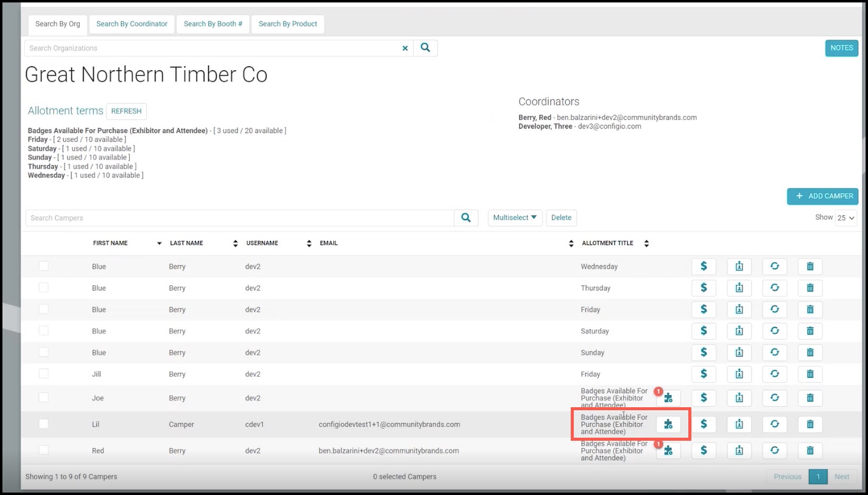Click puzzle piece icon with badge for Joe
The width and height of the screenshot is (868, 495).
pyautogui.click(x=668, y=398)
